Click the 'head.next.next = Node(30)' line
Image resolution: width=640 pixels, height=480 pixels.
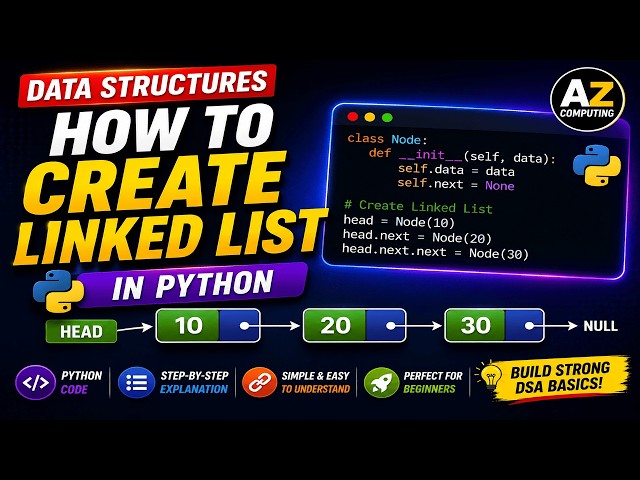[435, 251]
